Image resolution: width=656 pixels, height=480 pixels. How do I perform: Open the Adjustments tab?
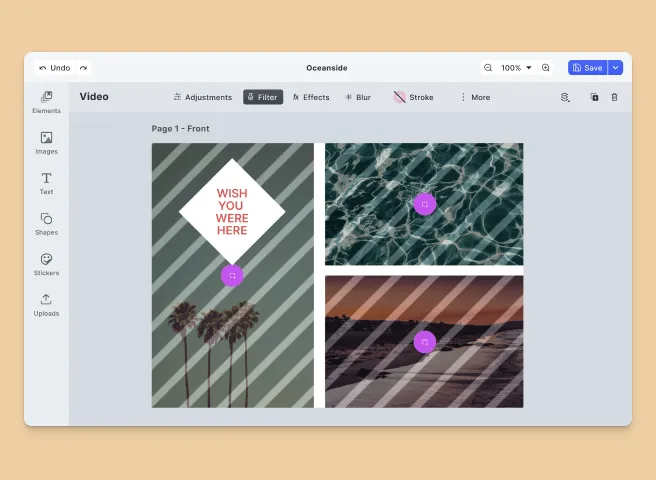203,97
